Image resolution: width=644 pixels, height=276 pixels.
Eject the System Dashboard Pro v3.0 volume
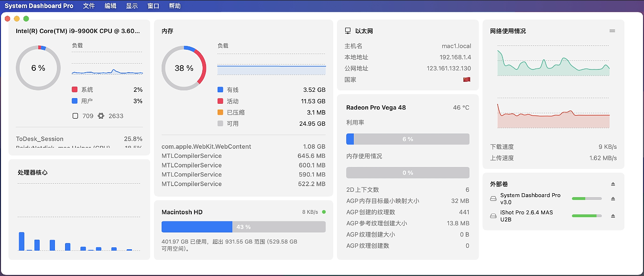point(613,199)
